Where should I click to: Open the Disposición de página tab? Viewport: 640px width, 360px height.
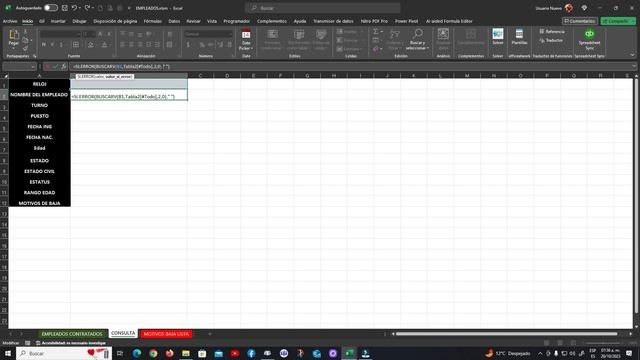pyautogui.click(x=115, y=21)
